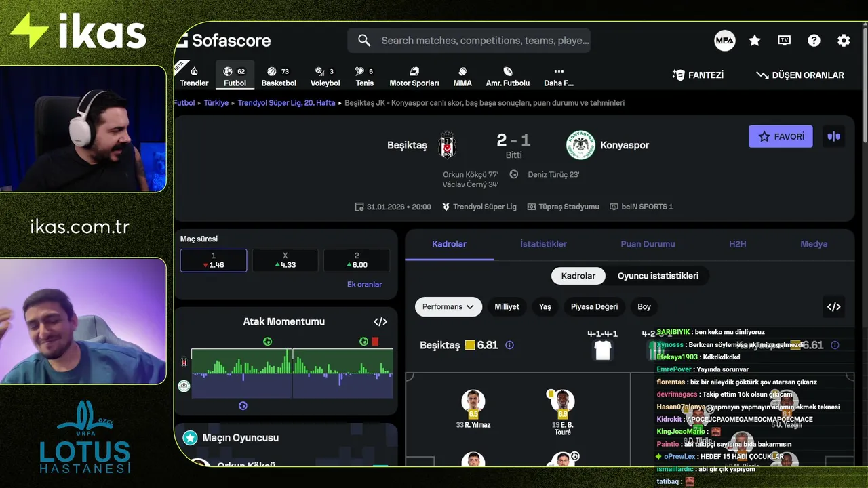Click Beşiktaş rating info icon
The height and width of the screenshot is (488, 868).
point(509,345)
